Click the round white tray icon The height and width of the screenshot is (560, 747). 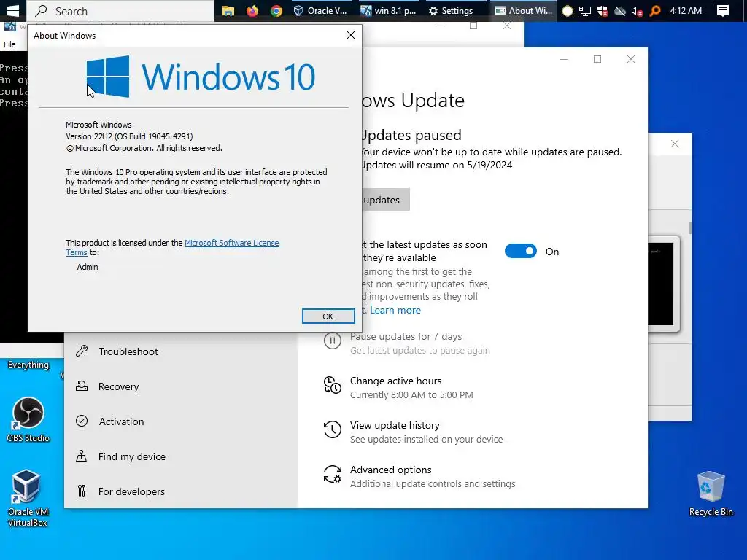pyautogui.click(x=568, y=11)
